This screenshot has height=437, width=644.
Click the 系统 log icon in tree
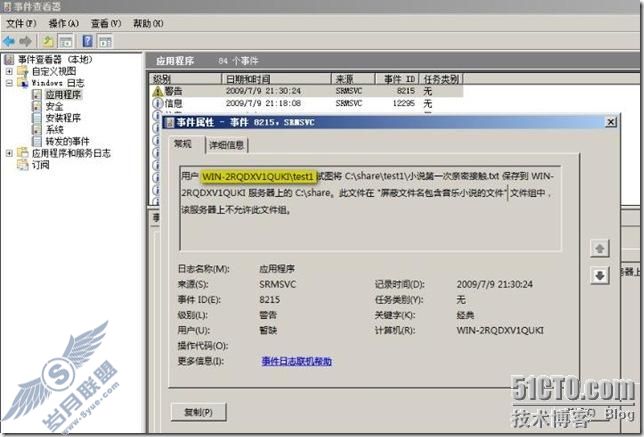37,130
